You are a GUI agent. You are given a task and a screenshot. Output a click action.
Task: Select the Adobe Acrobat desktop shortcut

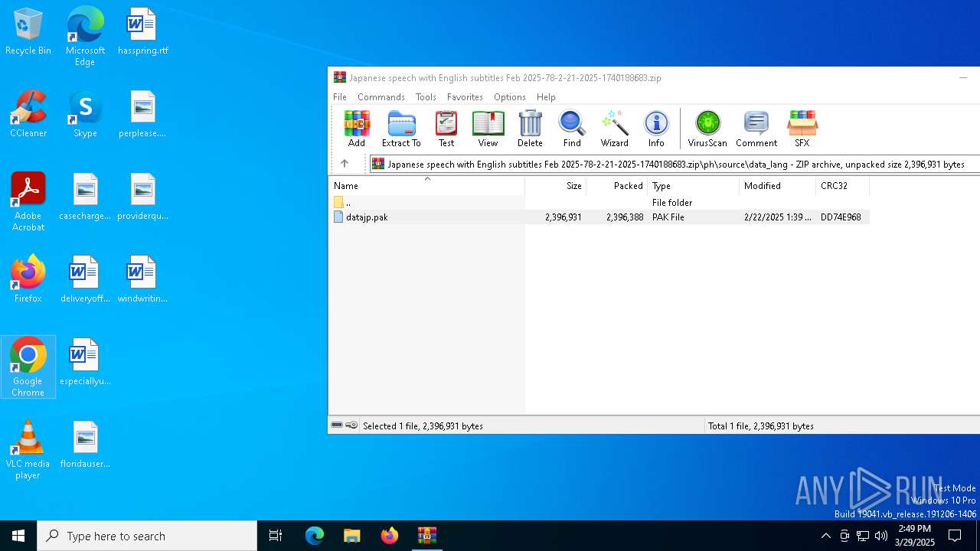28,202
